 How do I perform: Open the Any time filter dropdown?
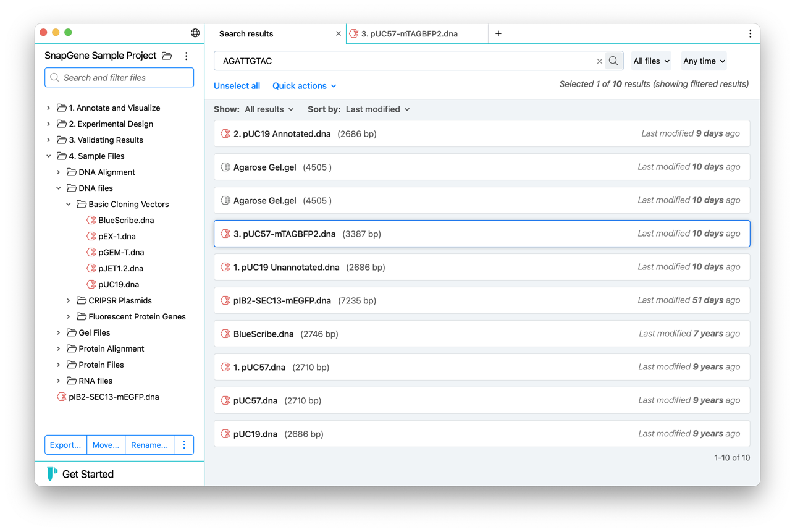point(704,61)
